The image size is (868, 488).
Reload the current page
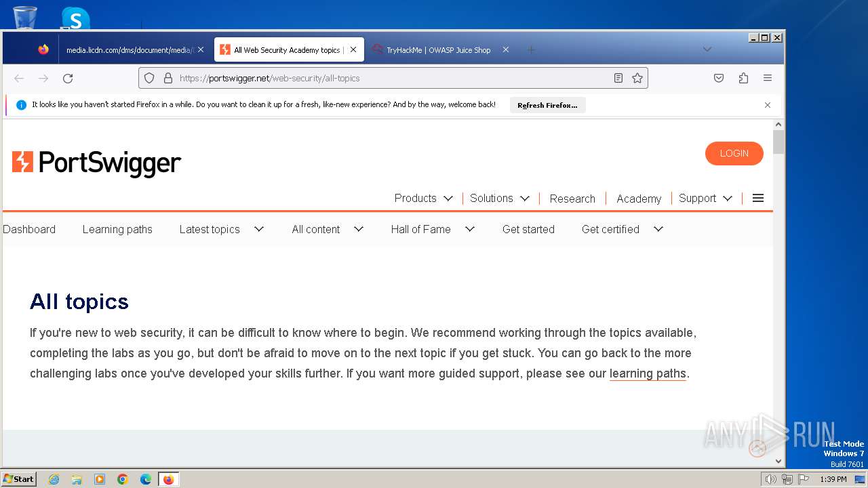click(68, 78)
